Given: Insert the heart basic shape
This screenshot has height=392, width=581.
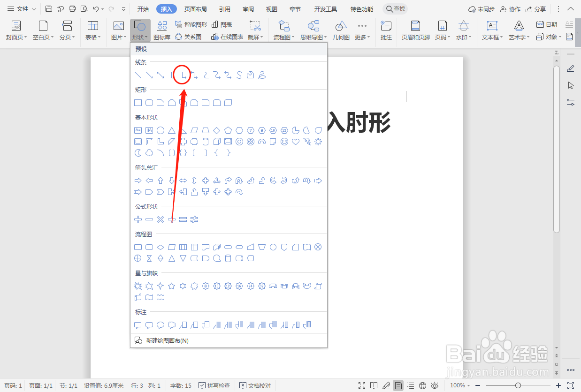Looking at the screenshot, I should pyautogui.click(x=296, y=142).
